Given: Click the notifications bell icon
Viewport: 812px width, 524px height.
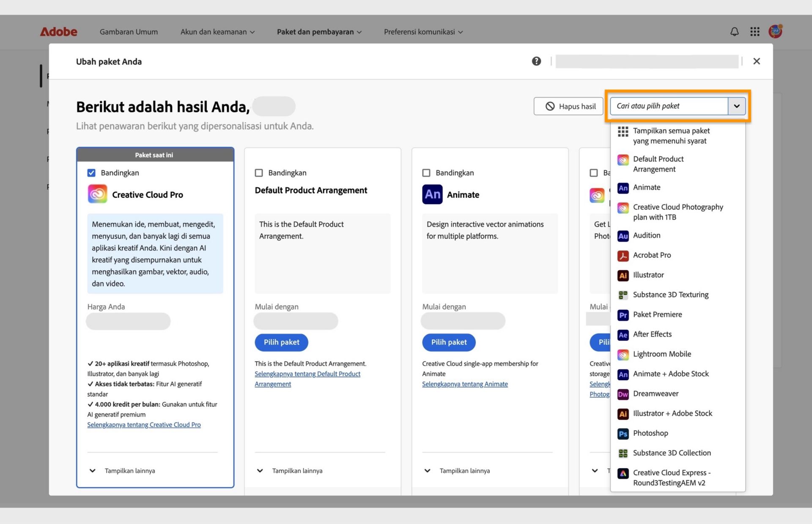Looking at the screenshot, I should 735,32.
